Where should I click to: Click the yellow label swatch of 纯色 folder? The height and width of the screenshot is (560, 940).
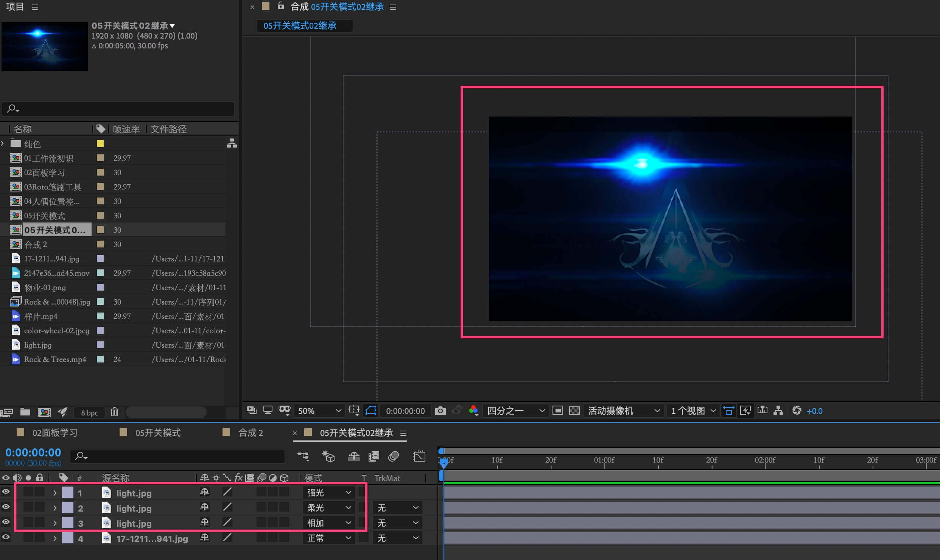100,143
